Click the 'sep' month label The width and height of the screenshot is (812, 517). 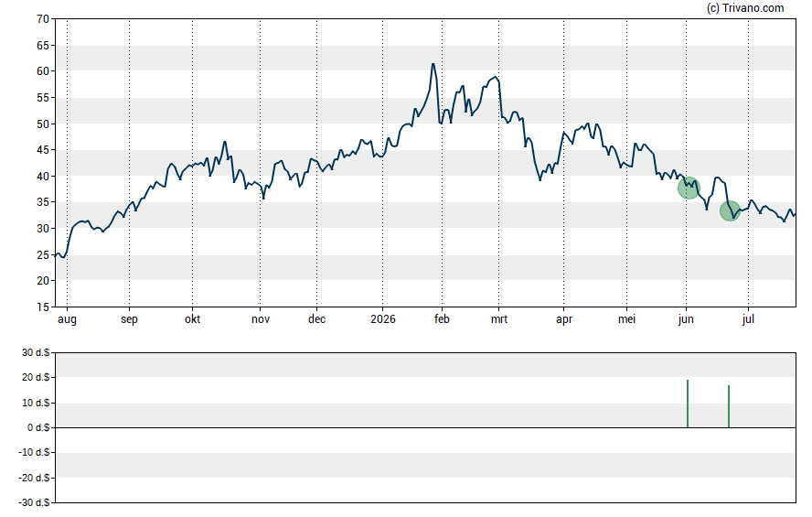[130, 319]
